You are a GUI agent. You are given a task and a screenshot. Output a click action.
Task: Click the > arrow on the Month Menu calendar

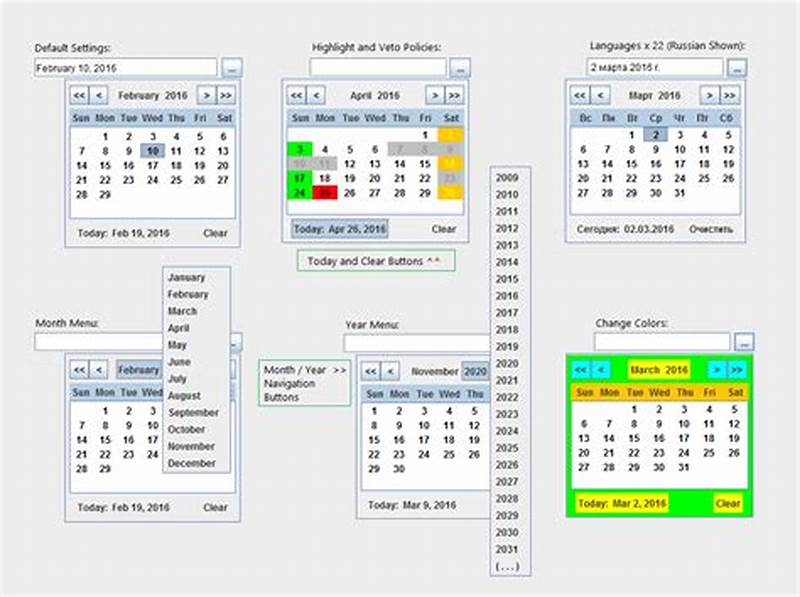click(205, 368)
